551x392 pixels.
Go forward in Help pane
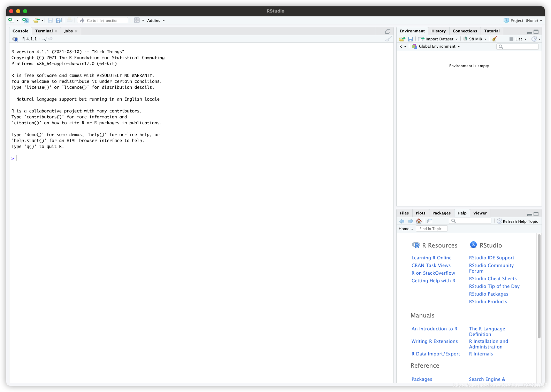coord(411,221)
